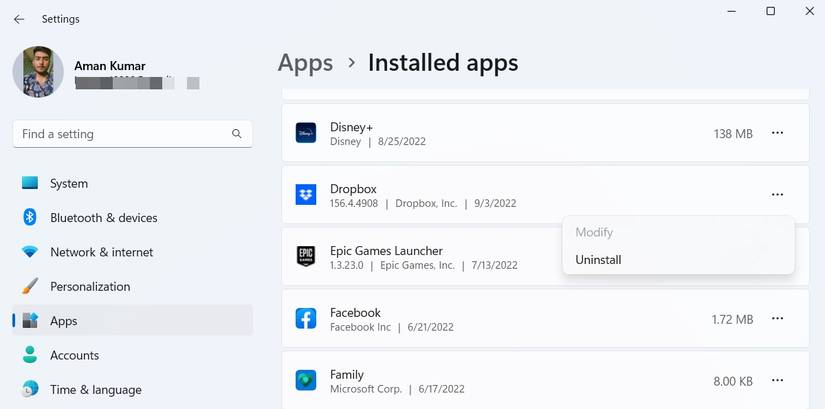
Task: Open Network & internet settings
Action: (133, 252)
